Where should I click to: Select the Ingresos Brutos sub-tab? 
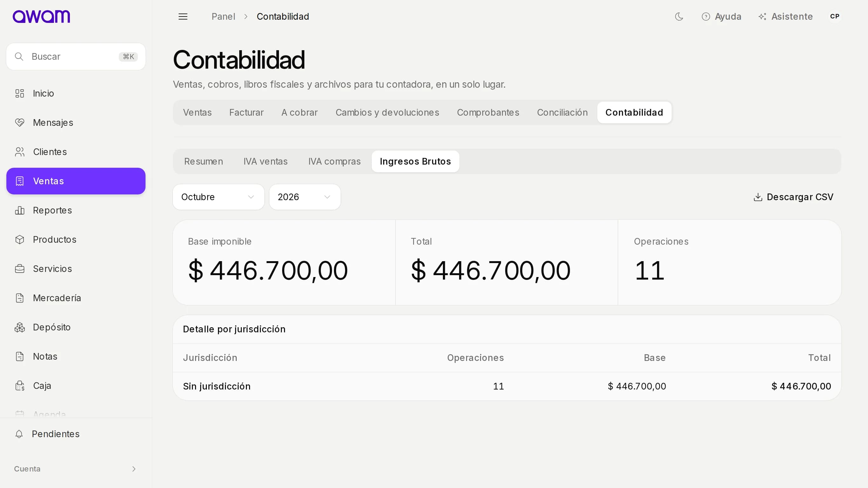(415, 161)
